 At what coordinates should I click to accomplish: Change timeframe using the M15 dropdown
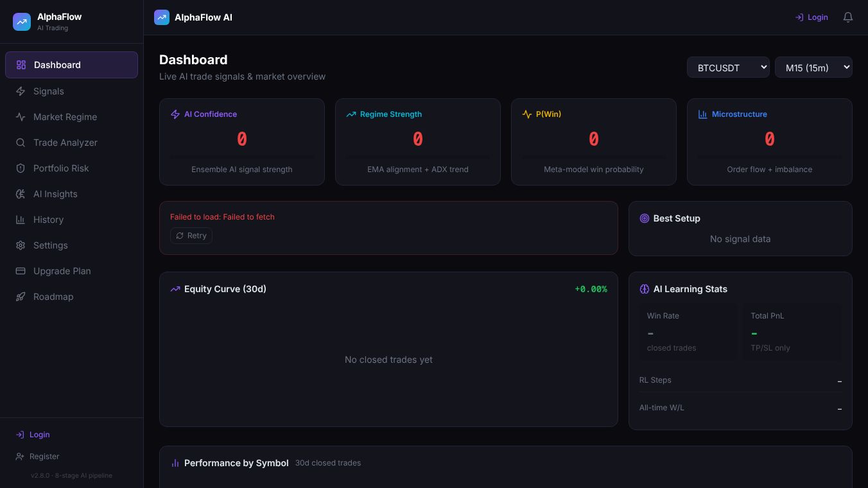point(813,67)
